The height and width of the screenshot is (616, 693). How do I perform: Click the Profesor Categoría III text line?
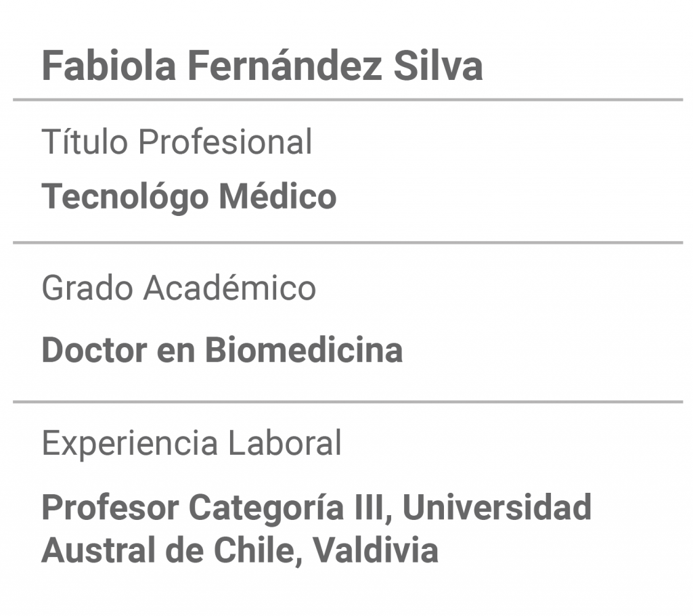tap(317, 508)
